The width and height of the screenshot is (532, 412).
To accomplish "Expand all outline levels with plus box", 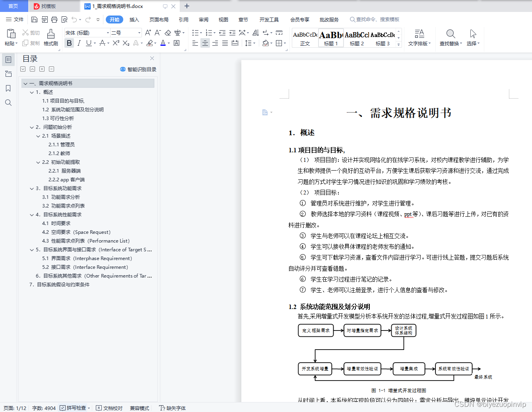I will [x=42, y=69].
